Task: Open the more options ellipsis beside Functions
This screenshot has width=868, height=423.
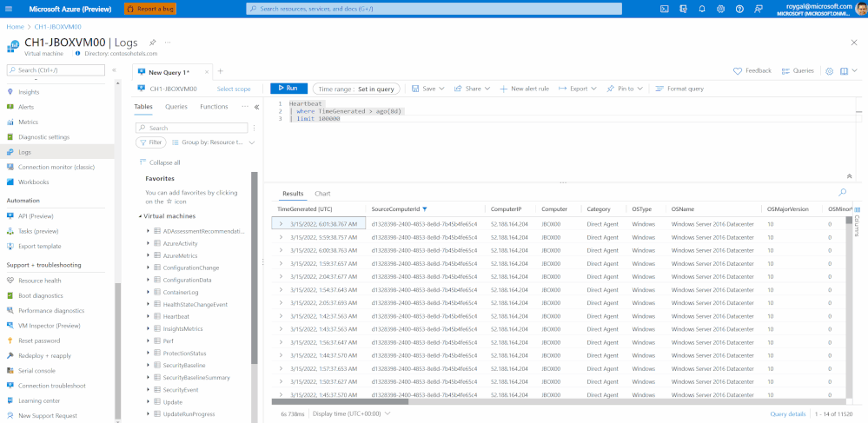Action: [245, 107]
